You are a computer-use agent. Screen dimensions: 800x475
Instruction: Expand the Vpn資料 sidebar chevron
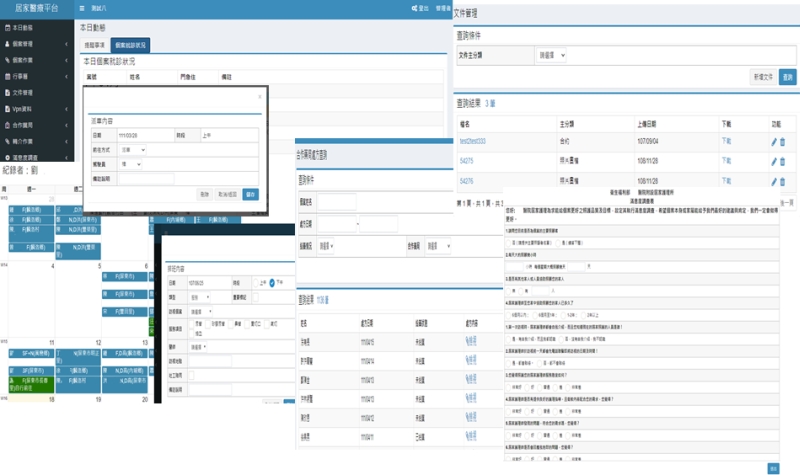tap(66, 109)
